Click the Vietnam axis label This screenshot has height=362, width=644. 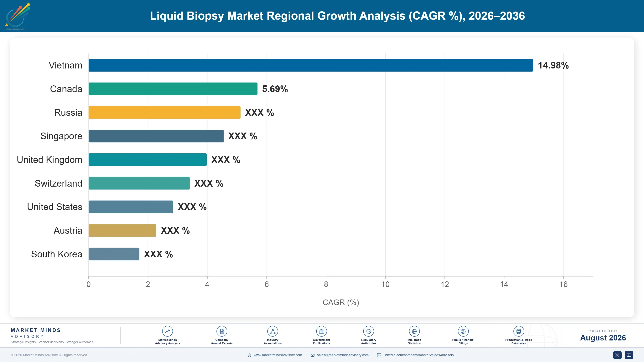click(x=65, y=65)
